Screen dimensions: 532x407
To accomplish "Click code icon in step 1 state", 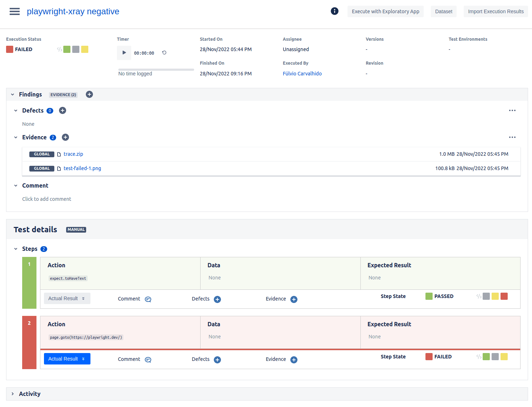I will click(479, 296).
